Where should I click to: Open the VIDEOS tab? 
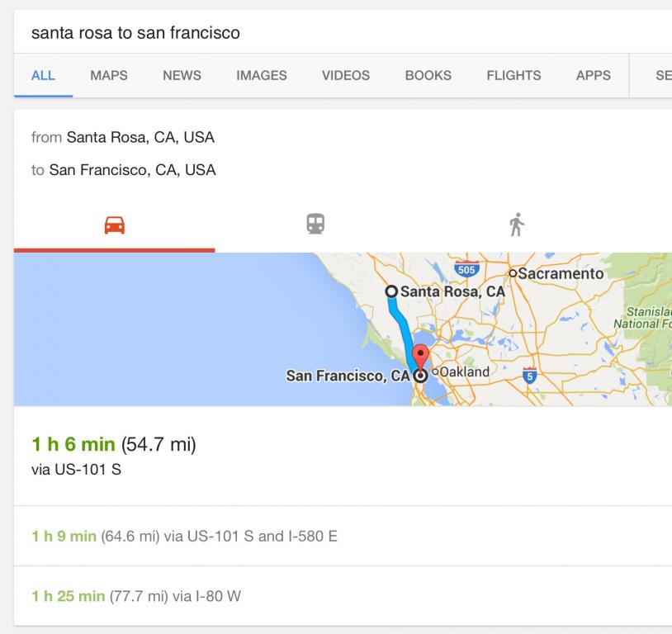(x=346, y=75)
